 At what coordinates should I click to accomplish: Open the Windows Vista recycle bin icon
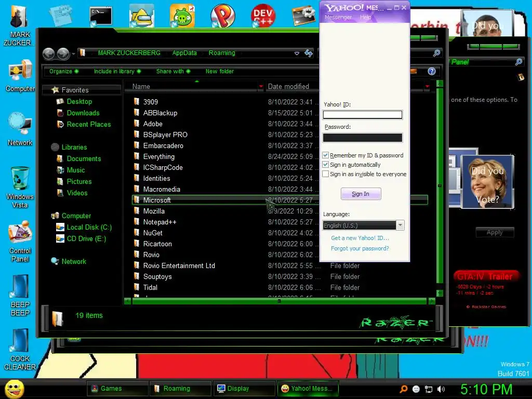pos(20,187)
